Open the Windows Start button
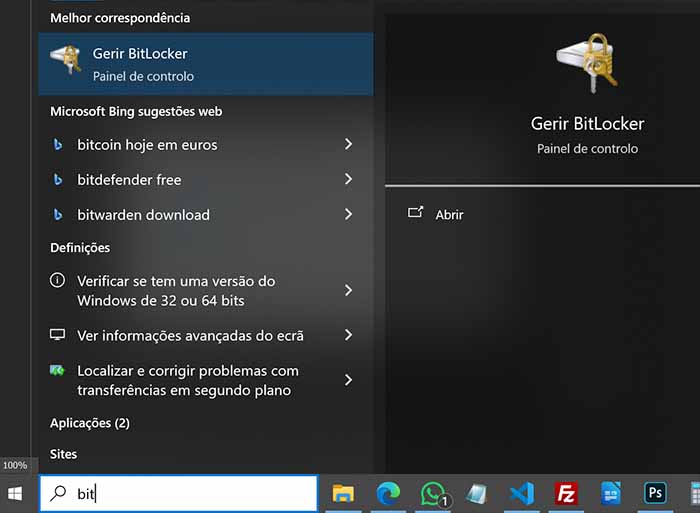Image resolution: width=700 pixels, height=513 pixels. point(15,494)
